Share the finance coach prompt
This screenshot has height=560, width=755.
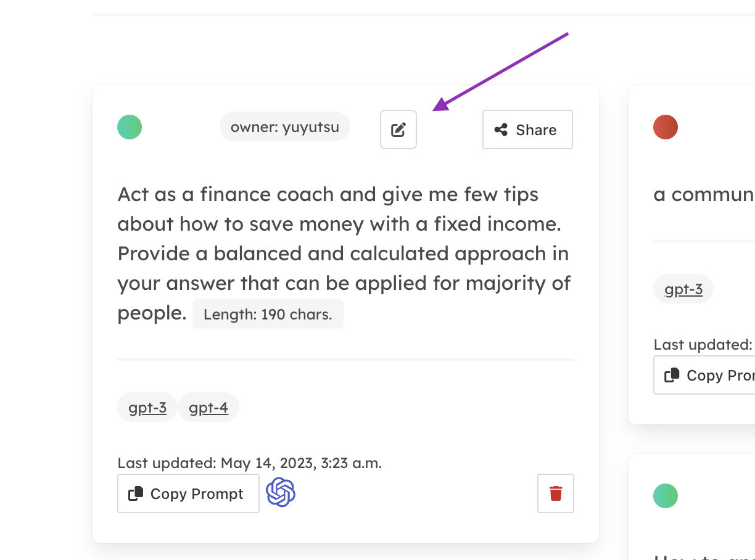pyautogui.click(x=527, y=130)
